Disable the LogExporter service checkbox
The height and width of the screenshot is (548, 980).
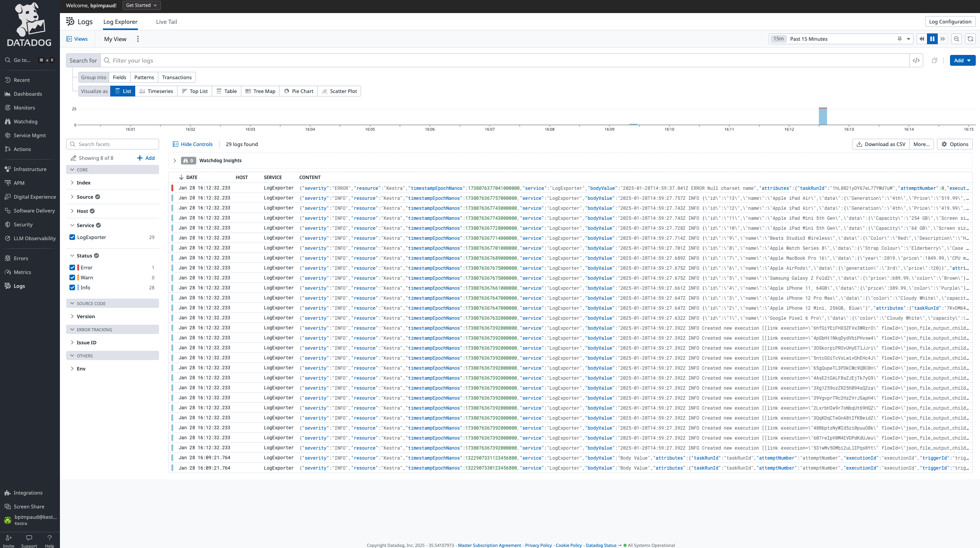(73, 237)
